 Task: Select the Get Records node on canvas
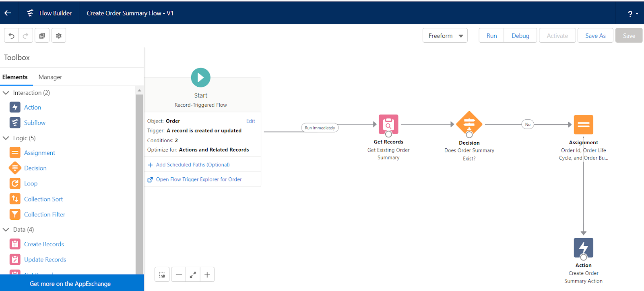click(x=388, y=125)
